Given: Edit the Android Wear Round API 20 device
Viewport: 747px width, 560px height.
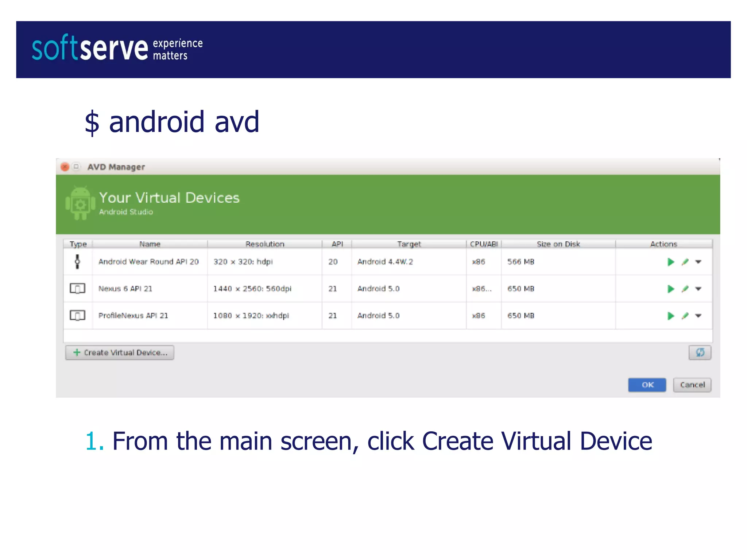Looking at the screenshot, I should pos(685,262).
